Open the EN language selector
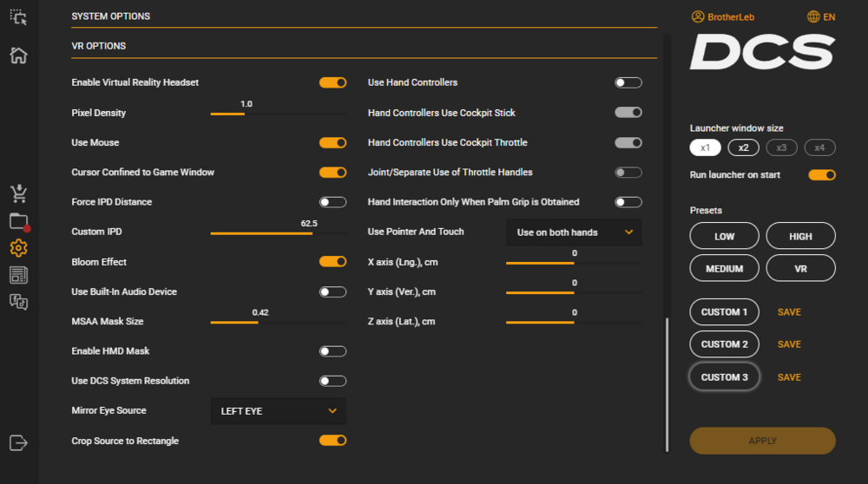The height and width of the screenshot is (484, 868). click(x=820, y=16)
